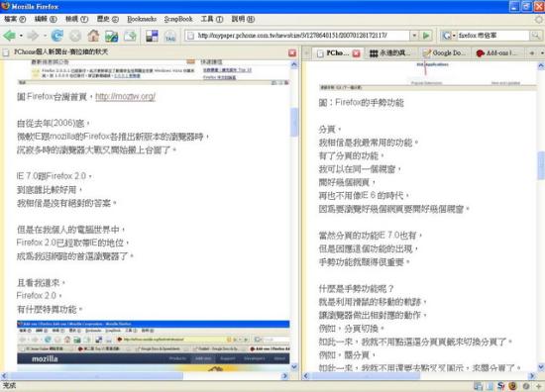The width and height of the screenshot is (545, 392).
Task: Click the left pane horizontal scrollbar thumb
Action: (96, 376)
